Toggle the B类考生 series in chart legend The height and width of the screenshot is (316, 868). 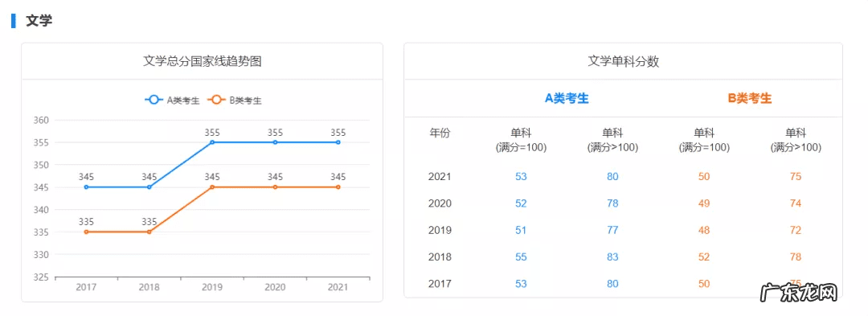pyautogui.click(x=234, y=101)
